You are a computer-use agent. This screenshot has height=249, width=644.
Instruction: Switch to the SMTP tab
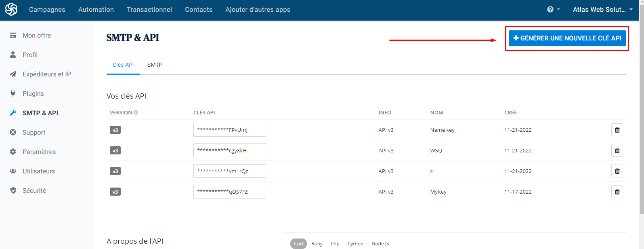[155, 65]
